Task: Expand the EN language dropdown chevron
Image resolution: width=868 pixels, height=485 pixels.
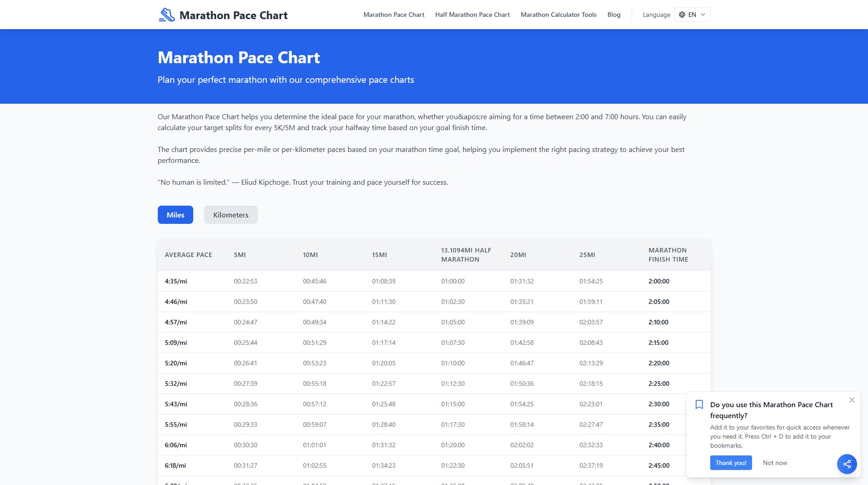Action: click(x=703, y=15)
